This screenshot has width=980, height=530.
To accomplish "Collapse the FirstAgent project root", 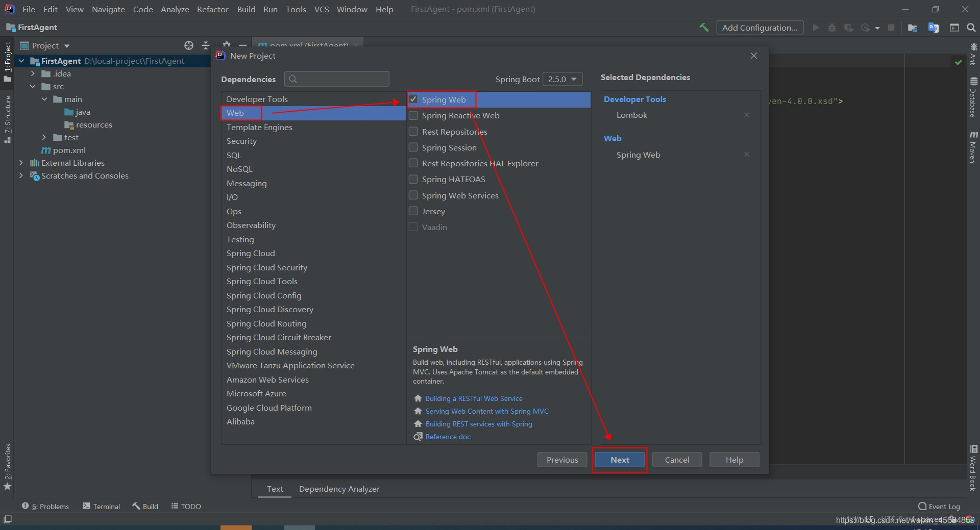I will (x=21, y=61).
